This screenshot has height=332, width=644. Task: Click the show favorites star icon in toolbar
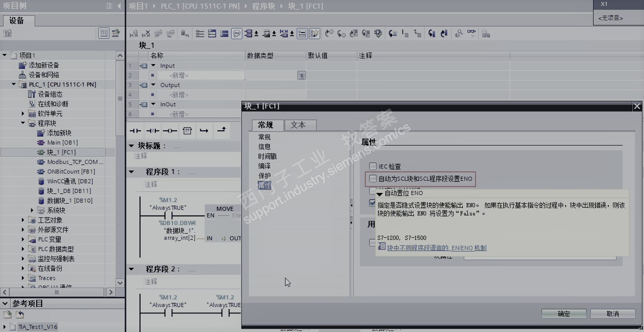click(314, 34)
